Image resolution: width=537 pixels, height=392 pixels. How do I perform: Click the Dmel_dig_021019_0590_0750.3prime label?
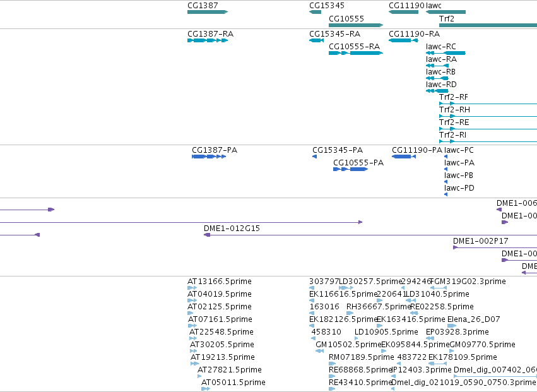[463, 383]
